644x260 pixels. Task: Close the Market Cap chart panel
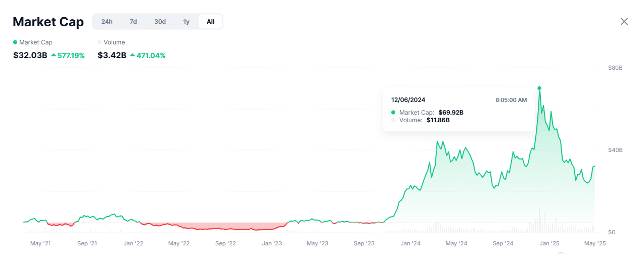tap(624, 22)
